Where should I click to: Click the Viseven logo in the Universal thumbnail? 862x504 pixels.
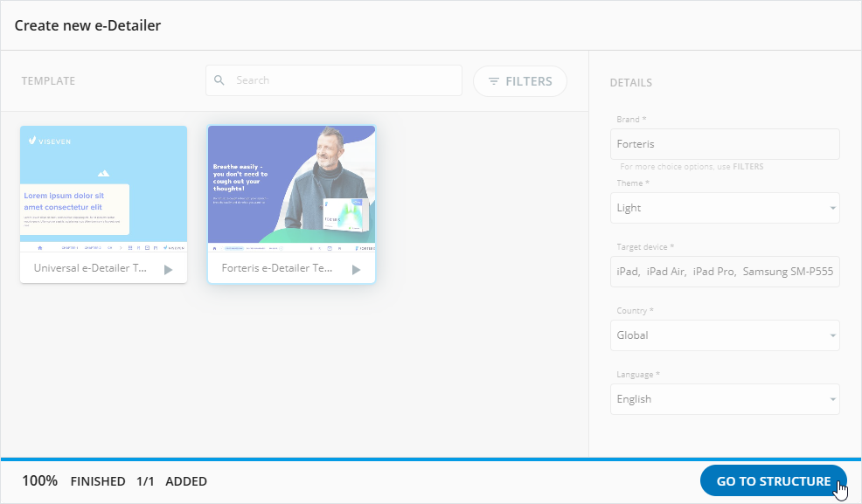point(50,140)
